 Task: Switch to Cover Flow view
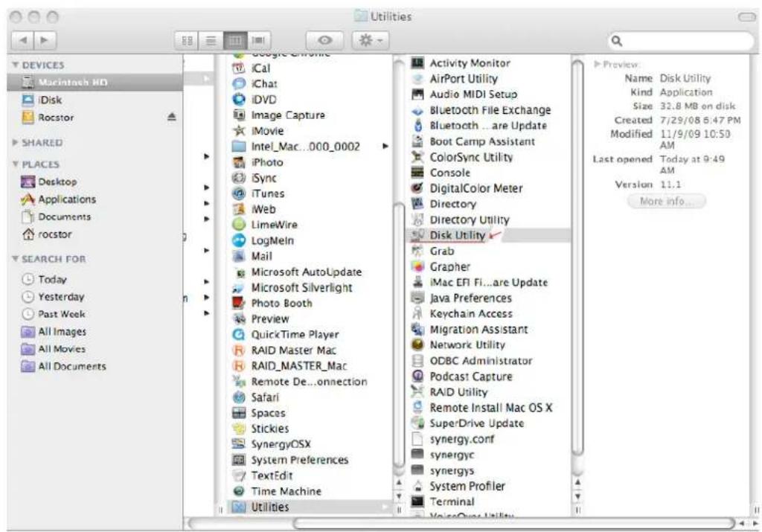pyautogui.click(x=258, y=41)
